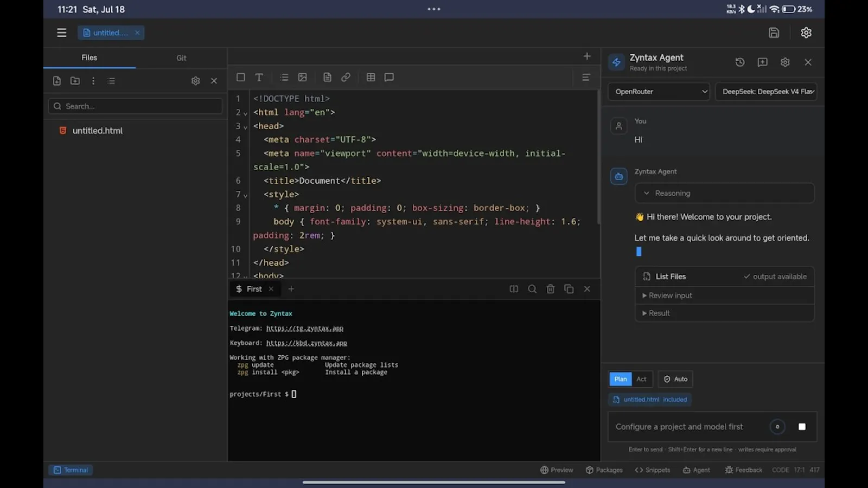Screen dimensions: 868x488
Task: Insert comment from editor toolbar
Action: [389, 78]
